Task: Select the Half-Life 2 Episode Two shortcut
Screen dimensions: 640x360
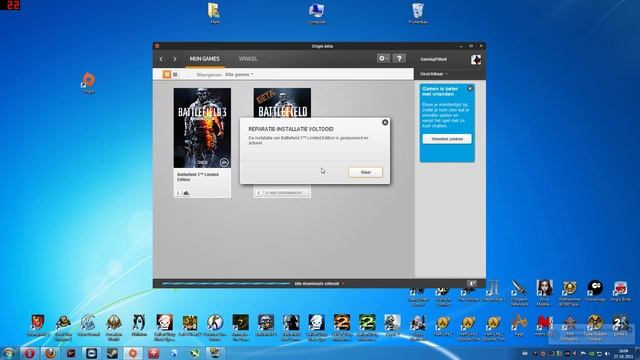Action: pos(493,328)
